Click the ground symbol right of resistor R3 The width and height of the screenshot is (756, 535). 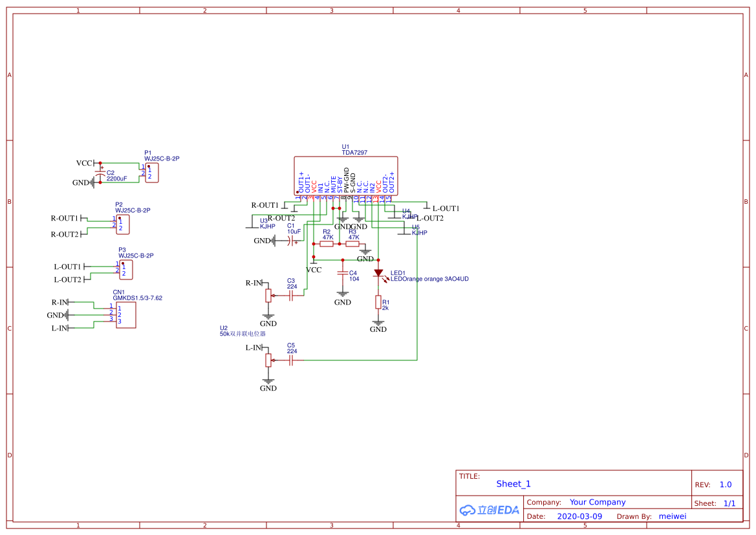pyautogui.click(x=365, y=252)
